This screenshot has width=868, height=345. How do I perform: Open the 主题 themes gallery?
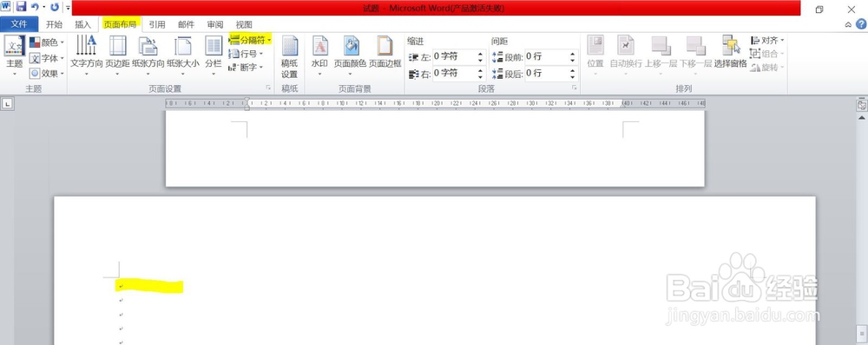tap(15, 55)
